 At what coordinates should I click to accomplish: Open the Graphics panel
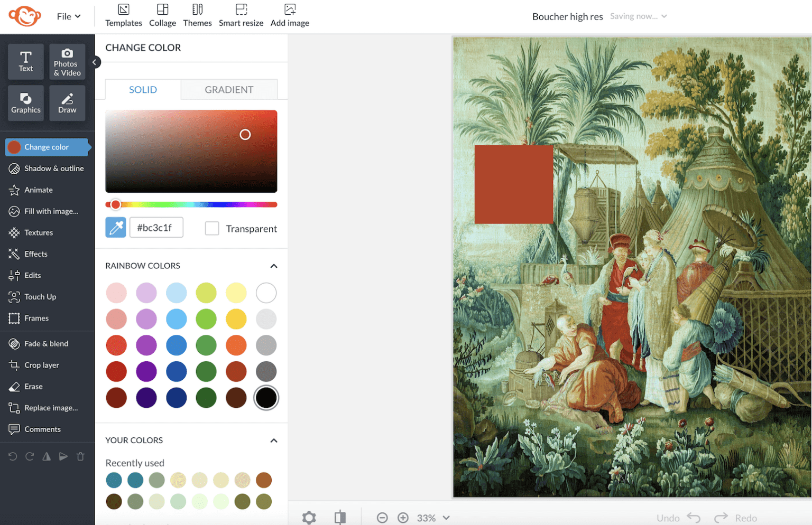25,103
